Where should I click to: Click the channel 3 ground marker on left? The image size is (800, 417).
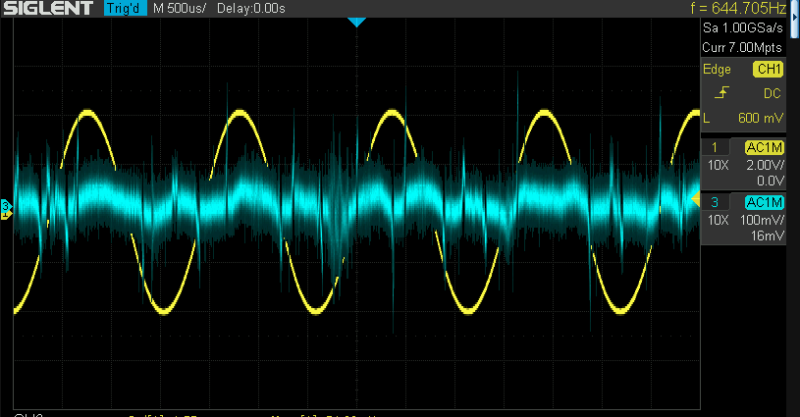pyautogui.click(x=5, y=208)
